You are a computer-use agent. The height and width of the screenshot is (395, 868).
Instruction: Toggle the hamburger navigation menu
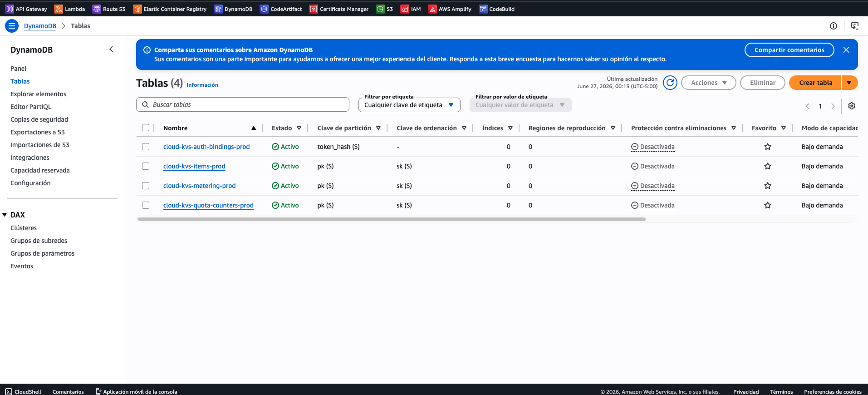coord(12,26)
